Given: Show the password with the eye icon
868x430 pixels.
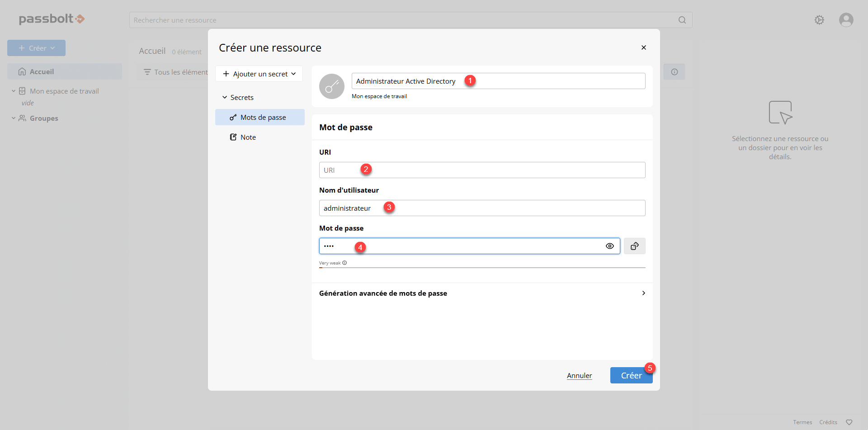Looking at the screenshot, I should 609,246.
